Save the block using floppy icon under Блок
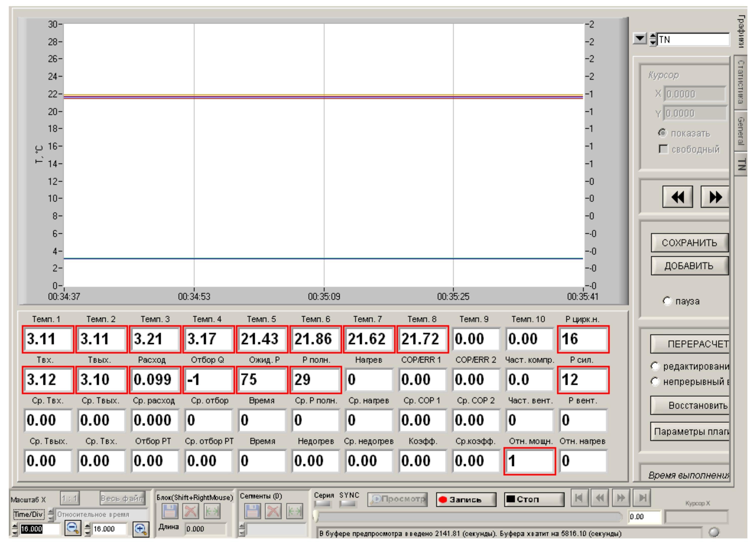756x544 pixels. coord(170,511)
